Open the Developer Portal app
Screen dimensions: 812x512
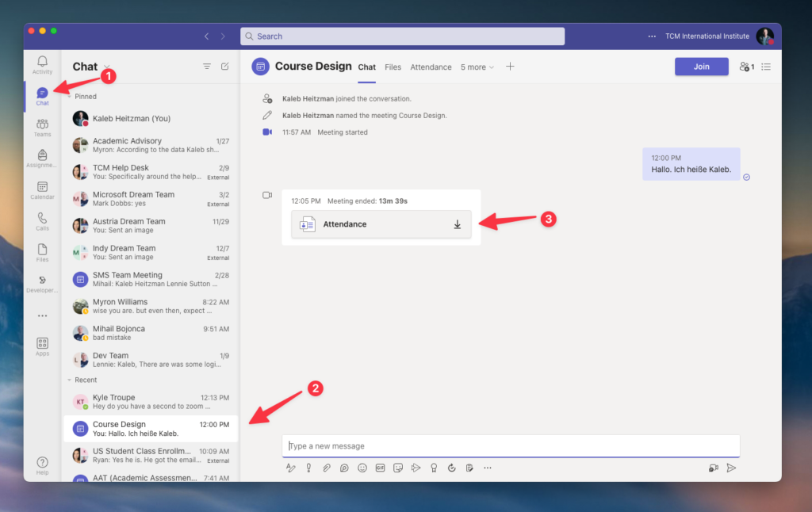tap(43, 284)
